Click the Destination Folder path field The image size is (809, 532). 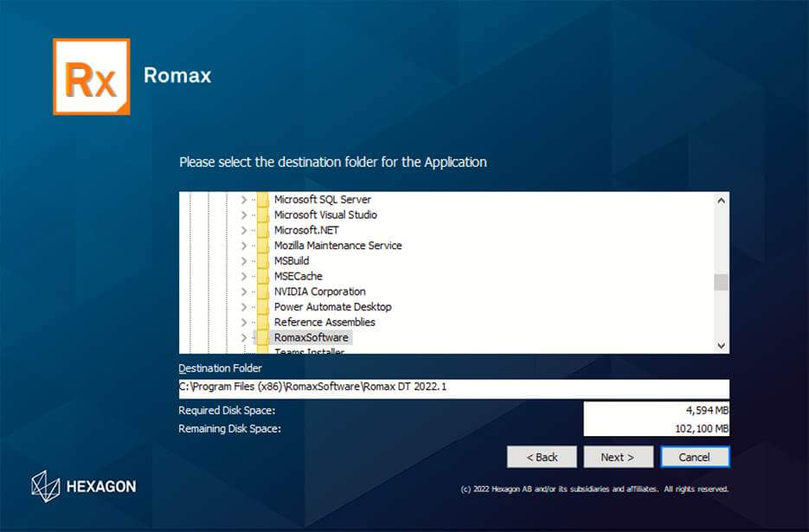tap(453, 388)
